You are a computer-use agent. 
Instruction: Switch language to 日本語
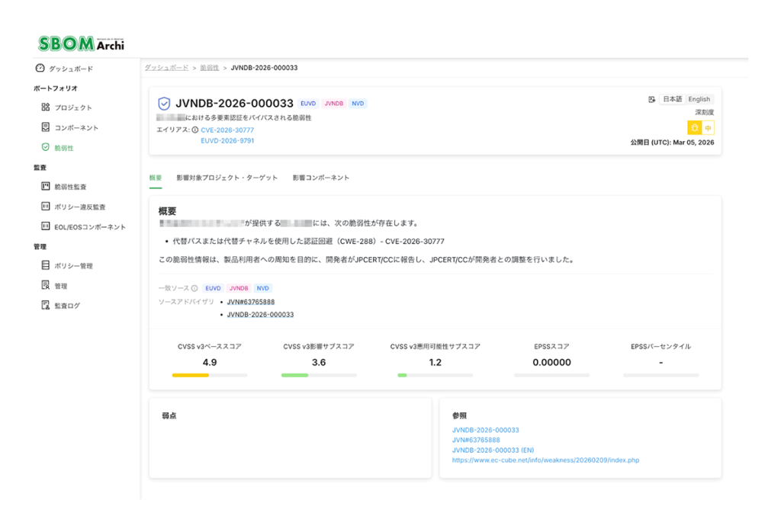(x=673, y=99)
